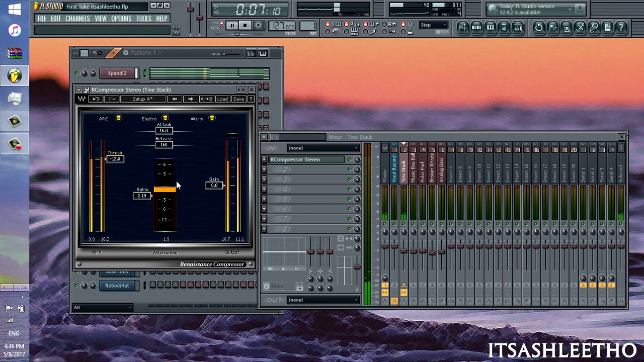
Task: Expand effect slot 3 menu arrow
Action: tap(264, 179)
